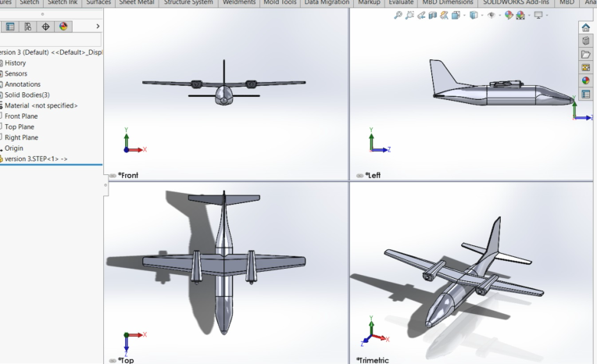This screenshot has height=364, width=597.
Task: Open the Custom Properties task pane
Action: pos(585,94)
